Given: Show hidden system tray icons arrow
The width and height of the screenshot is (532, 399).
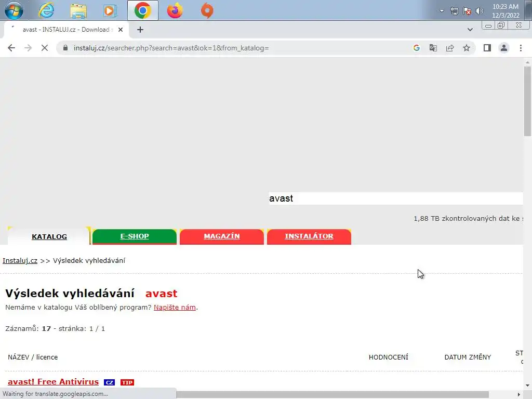Looking at the screenshot, I should 442,11.
